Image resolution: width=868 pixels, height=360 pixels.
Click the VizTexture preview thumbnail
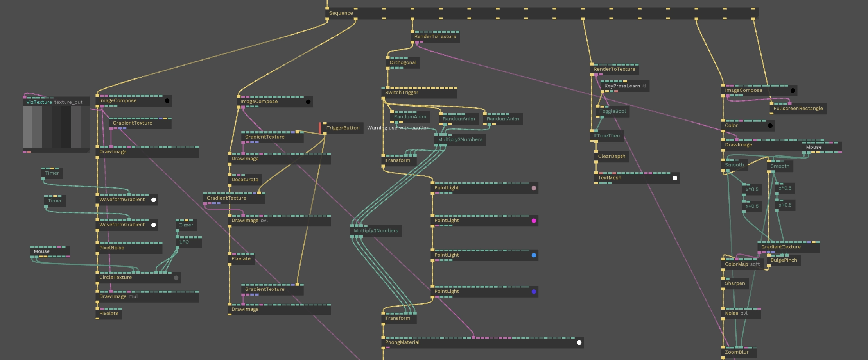coord(56,127)
